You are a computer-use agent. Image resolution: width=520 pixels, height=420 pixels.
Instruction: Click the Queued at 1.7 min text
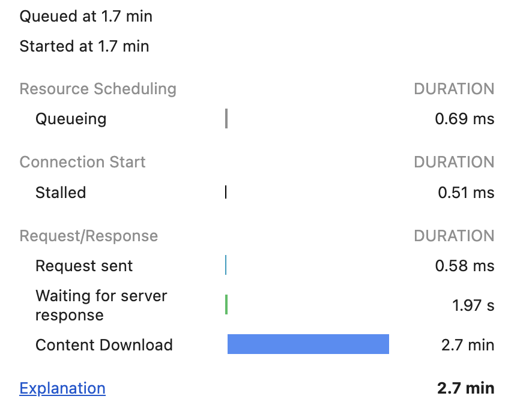click(86, 16)
